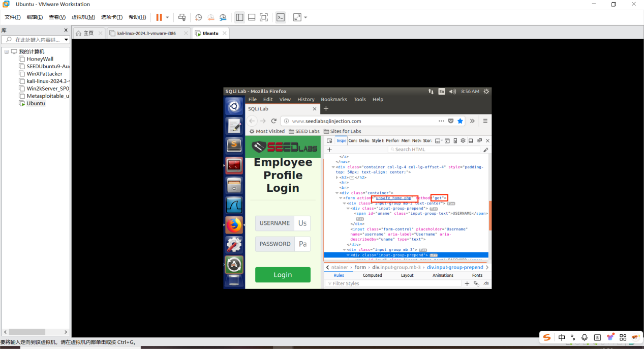This screenshot has height=349, width=644.
Task: Close the Ubuntu VM tab
Action: [x=224, y=33]
